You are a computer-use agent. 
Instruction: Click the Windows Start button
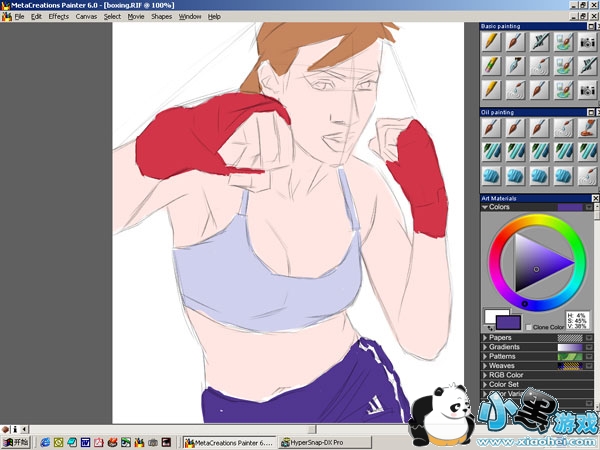tap(15, 441)
